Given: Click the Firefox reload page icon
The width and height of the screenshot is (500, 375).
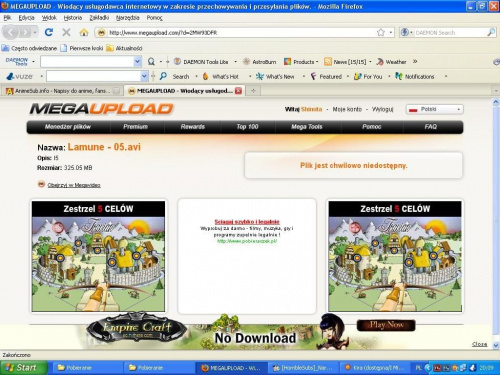Looking at the screenshot, I should coord(49,32).
